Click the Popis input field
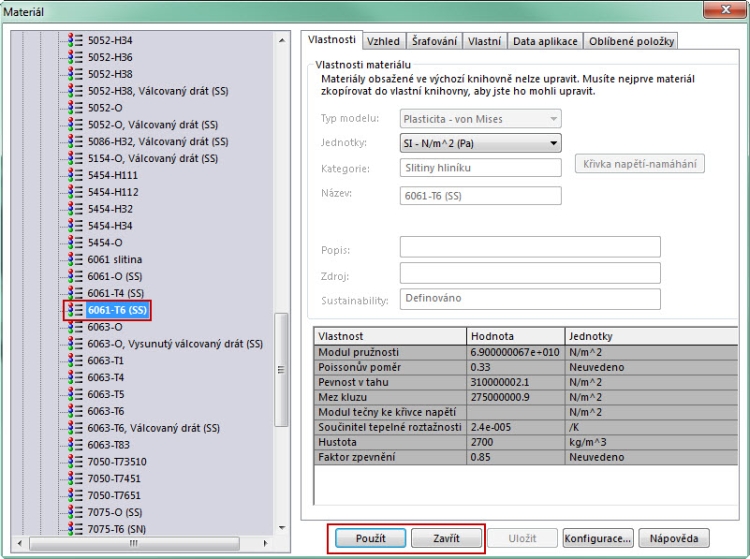Screen dimensions: 750x559 click(x=530, y=247)
